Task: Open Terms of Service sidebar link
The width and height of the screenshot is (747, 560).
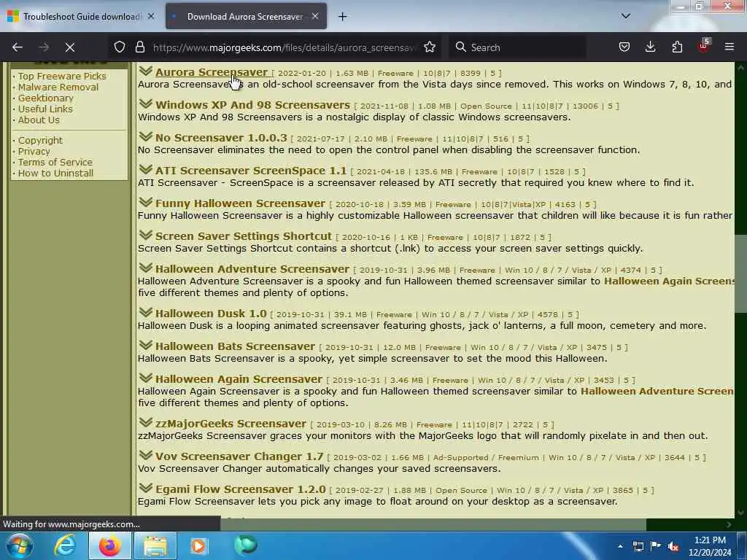Action: click(55, 163)
